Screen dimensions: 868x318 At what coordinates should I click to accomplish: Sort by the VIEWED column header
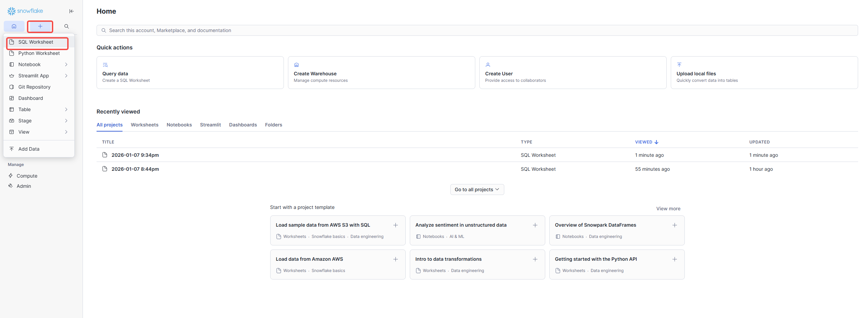[x=647, y=142]
